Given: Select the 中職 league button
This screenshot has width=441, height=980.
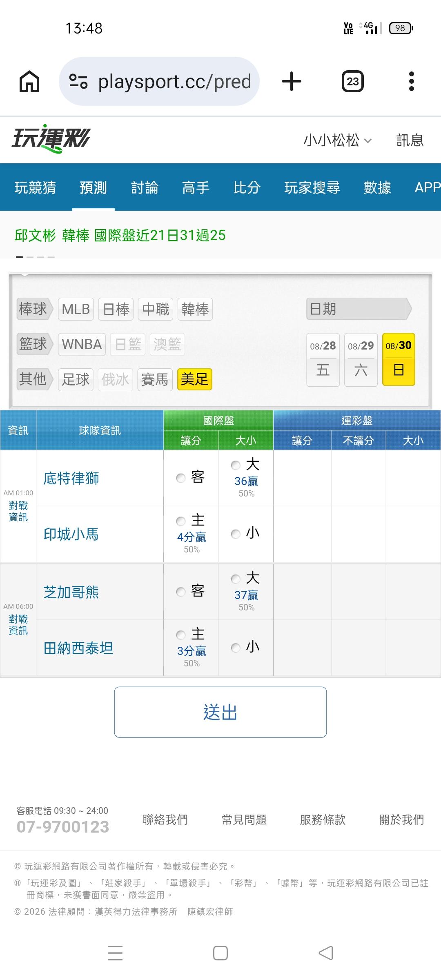Looking at the screenshot, I should [x=156, y=309].
